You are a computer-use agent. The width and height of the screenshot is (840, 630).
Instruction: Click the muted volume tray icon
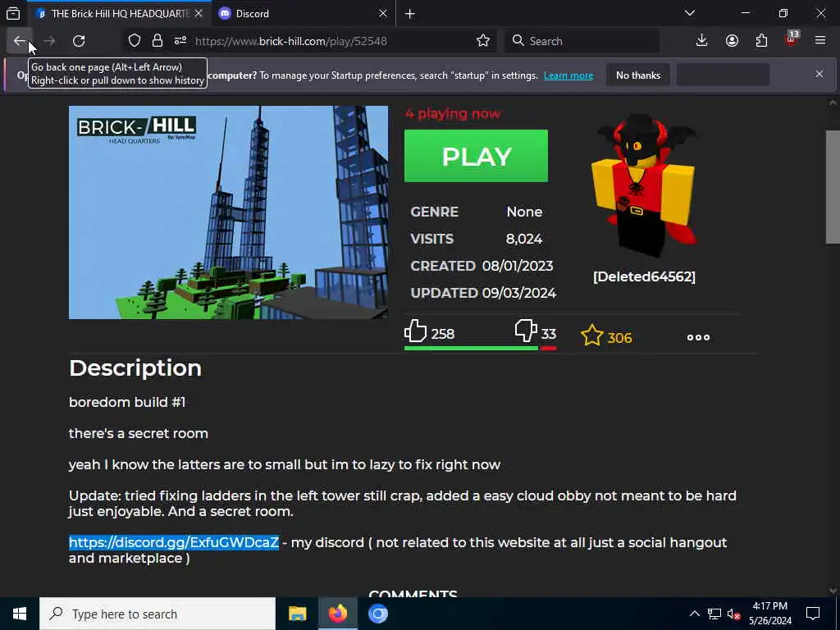pyautogui.click(x=733, y=614)
